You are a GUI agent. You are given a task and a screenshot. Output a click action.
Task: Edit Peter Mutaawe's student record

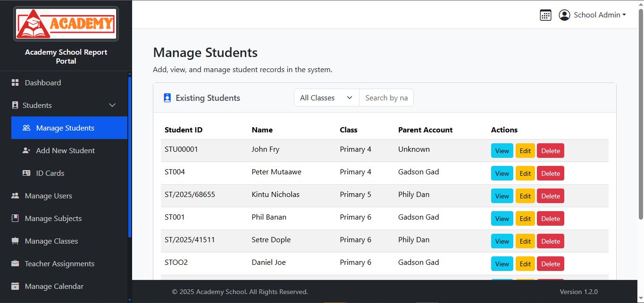[525, 173]
